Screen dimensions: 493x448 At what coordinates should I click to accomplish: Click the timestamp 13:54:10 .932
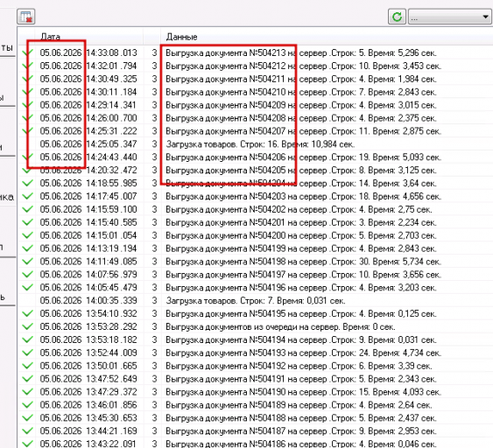[x=111, y=313]
